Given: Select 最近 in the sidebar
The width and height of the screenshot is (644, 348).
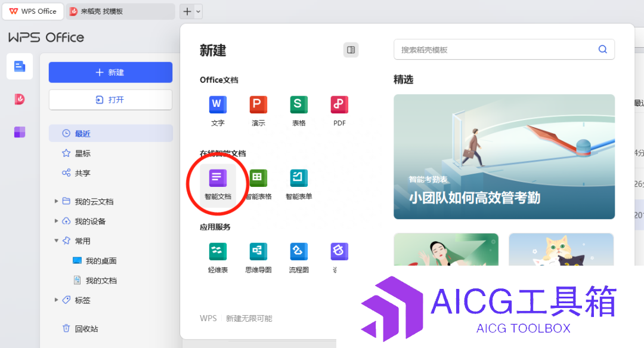Looking at the screenshot, I should [x=110, y=133].
